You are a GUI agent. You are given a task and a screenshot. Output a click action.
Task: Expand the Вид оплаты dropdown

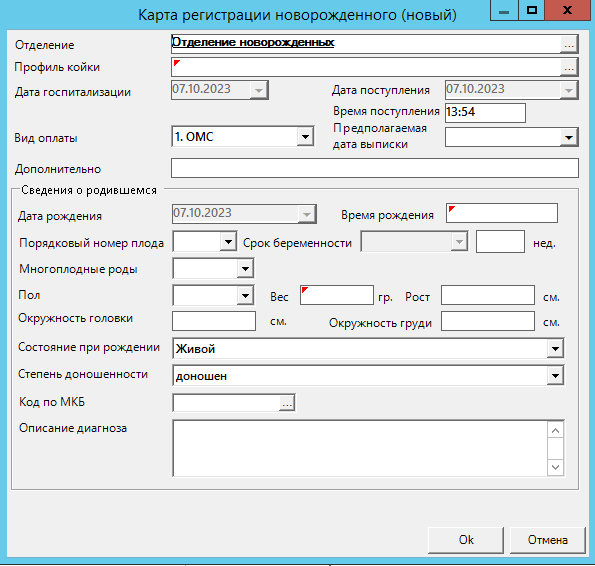click(305, 137)
